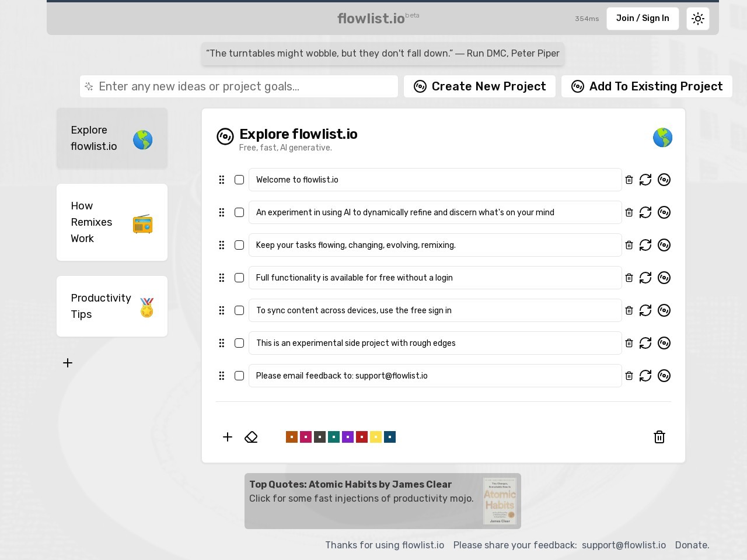The height and width of the screenshot is (560, 747).
Task: Click the globe emoji in the project header
Action: tap(662, 138)
